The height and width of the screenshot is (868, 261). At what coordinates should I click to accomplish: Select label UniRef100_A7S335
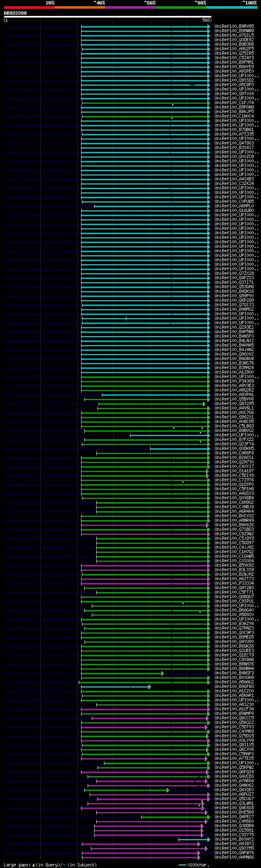pos(234,134)
